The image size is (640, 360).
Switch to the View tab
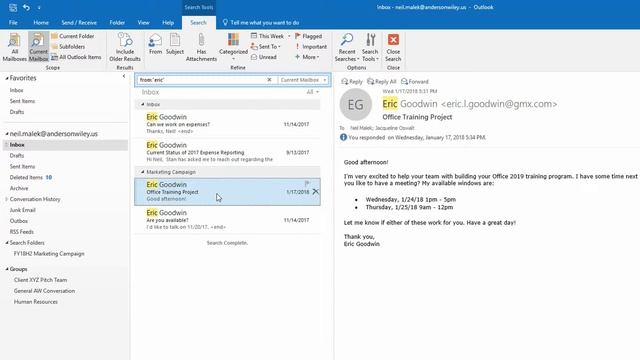(143, 23)
